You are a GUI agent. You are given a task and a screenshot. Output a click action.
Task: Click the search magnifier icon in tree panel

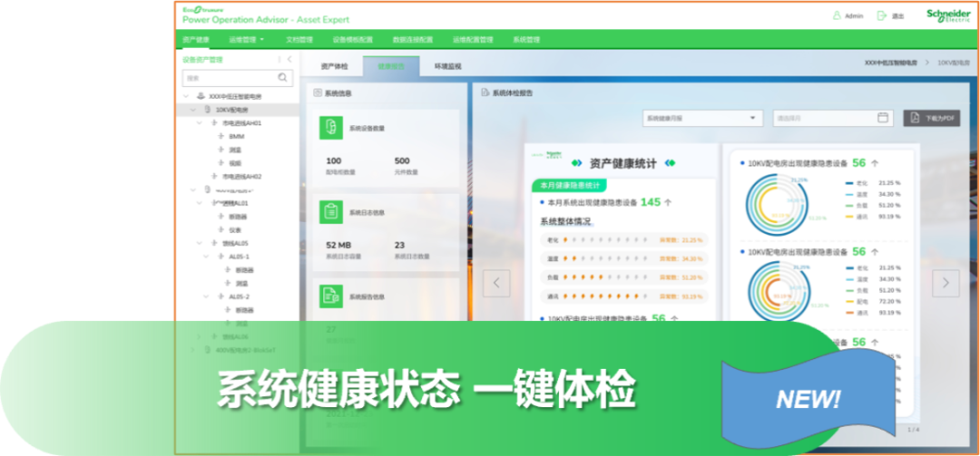tap(283, 77)
